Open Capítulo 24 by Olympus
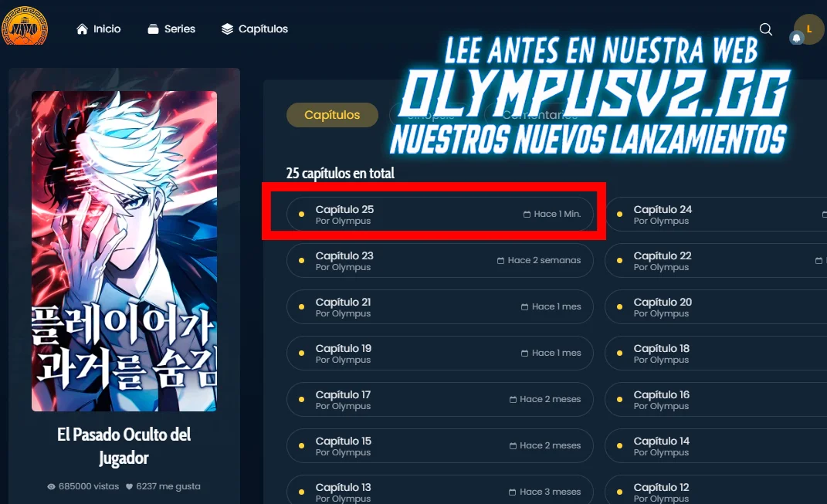The height and width of the screenshot is (504, 827). (716, 214)
